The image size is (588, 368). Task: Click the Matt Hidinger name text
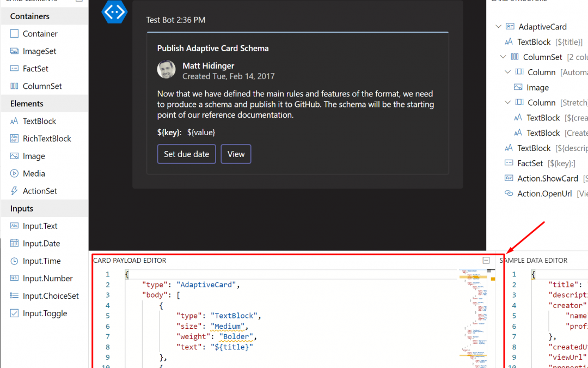click(209, 66)
